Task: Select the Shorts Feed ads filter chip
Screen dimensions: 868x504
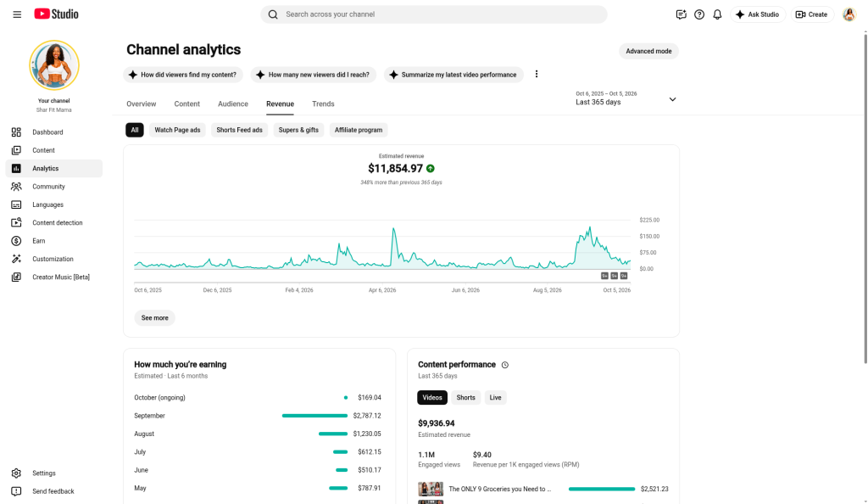Action: pos(239,130)
